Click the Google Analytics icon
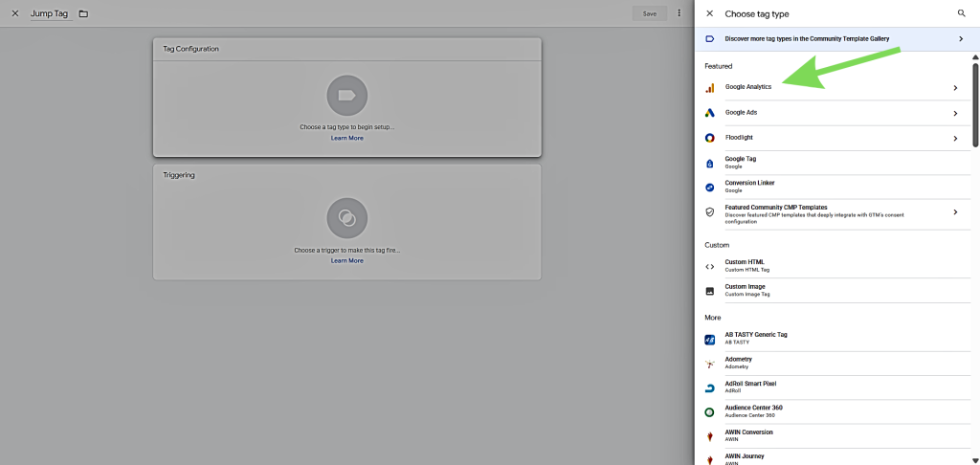Screen dimensions: 980x465 click(709, 88)
